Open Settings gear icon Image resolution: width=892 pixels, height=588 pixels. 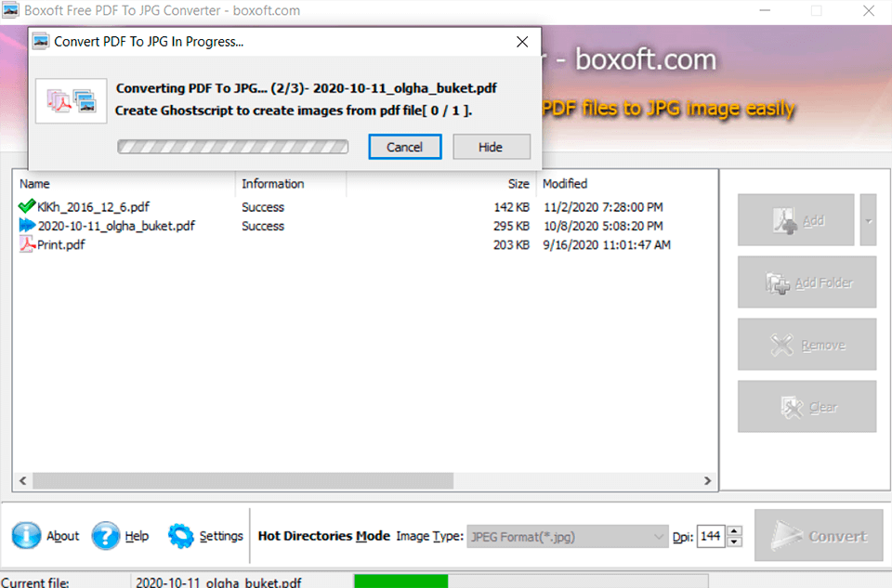[x=180, y=536]
